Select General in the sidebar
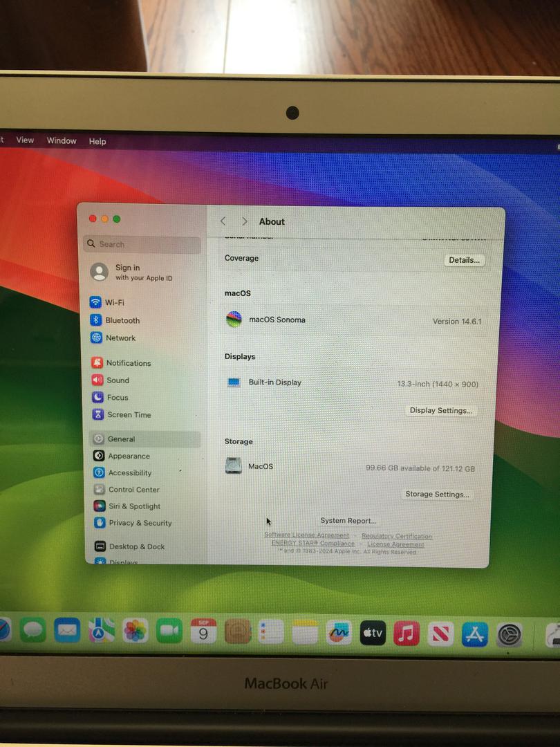The image size is (560, 747). point(144,439)
